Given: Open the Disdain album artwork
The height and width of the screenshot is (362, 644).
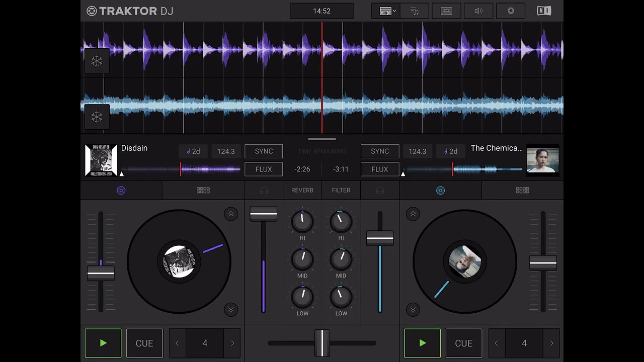Looking at the screenshot, I should tap(101, 160).
